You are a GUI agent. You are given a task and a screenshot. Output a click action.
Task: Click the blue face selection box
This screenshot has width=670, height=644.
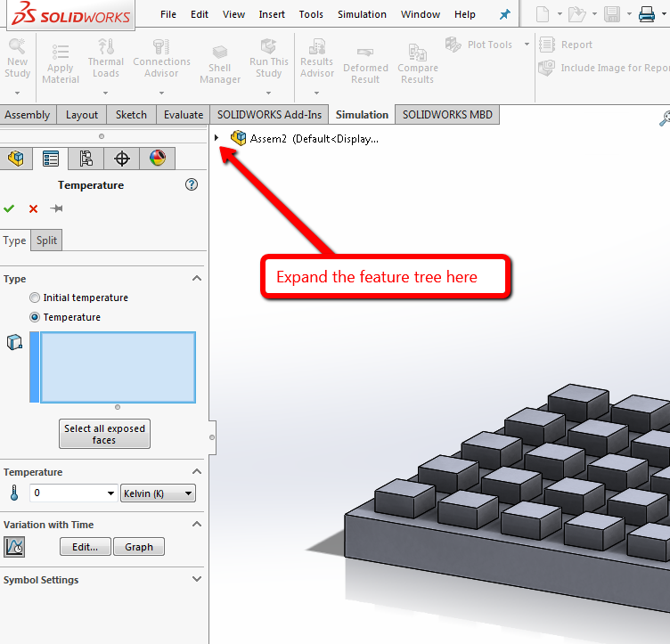[118, 367]
